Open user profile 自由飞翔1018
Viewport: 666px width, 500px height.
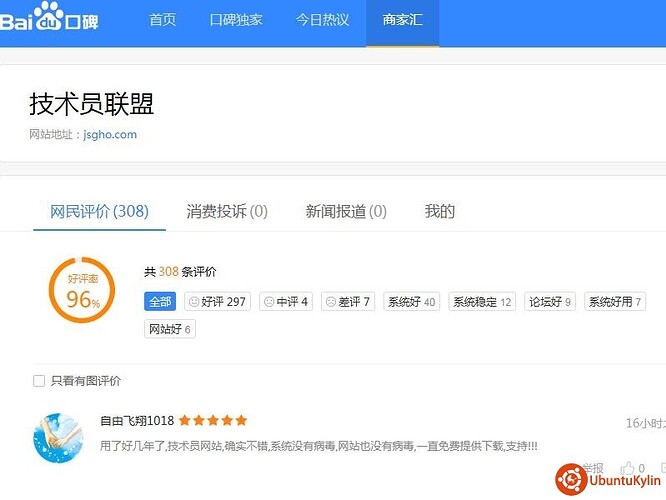coord(137,421)
